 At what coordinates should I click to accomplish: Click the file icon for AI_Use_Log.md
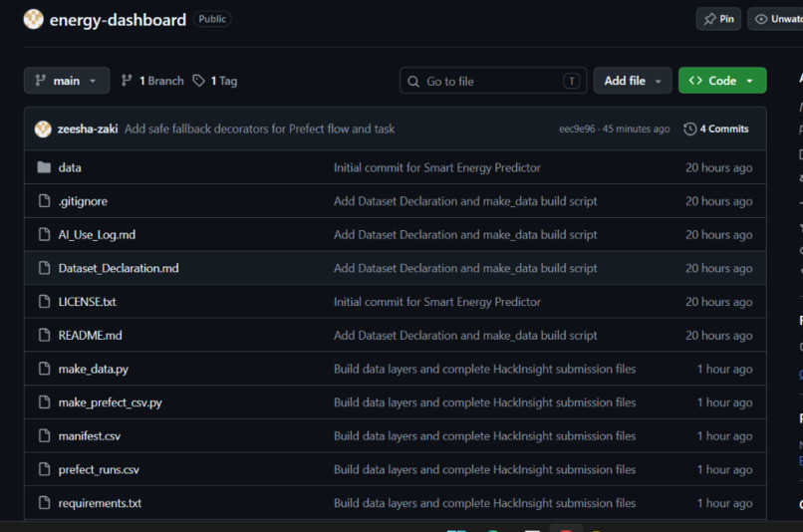[45, 234]
